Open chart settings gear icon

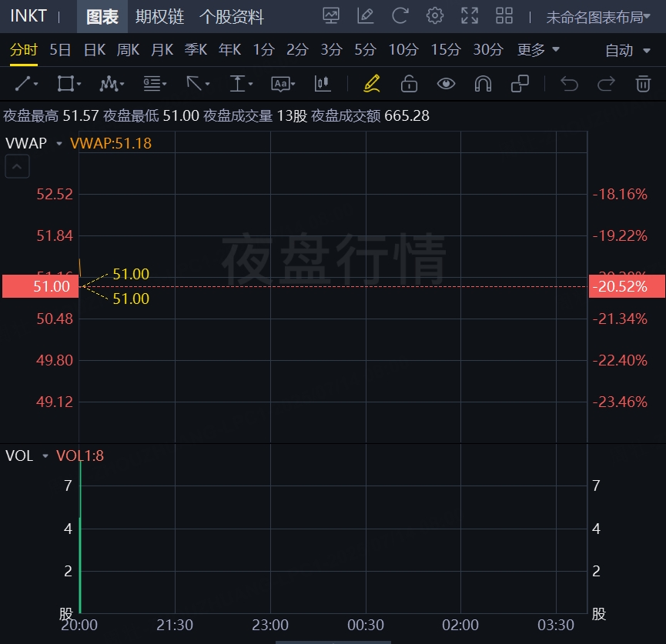434,16
